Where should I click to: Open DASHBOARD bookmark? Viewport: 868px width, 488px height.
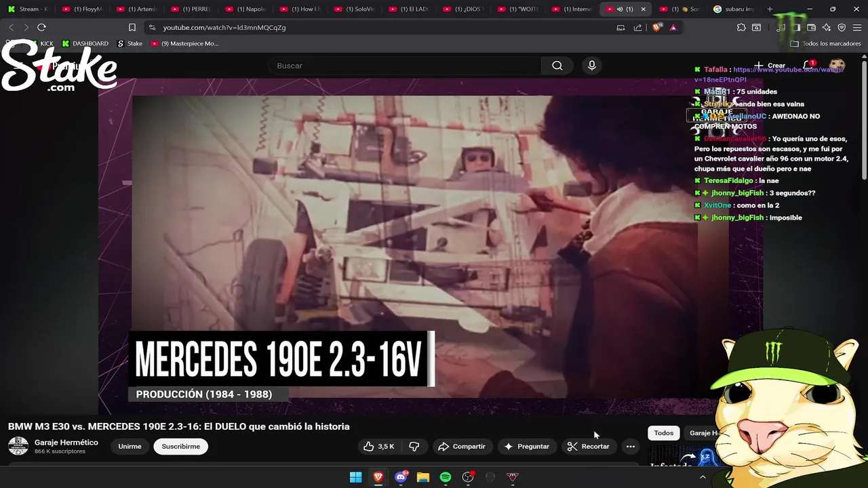click(85, 43)
